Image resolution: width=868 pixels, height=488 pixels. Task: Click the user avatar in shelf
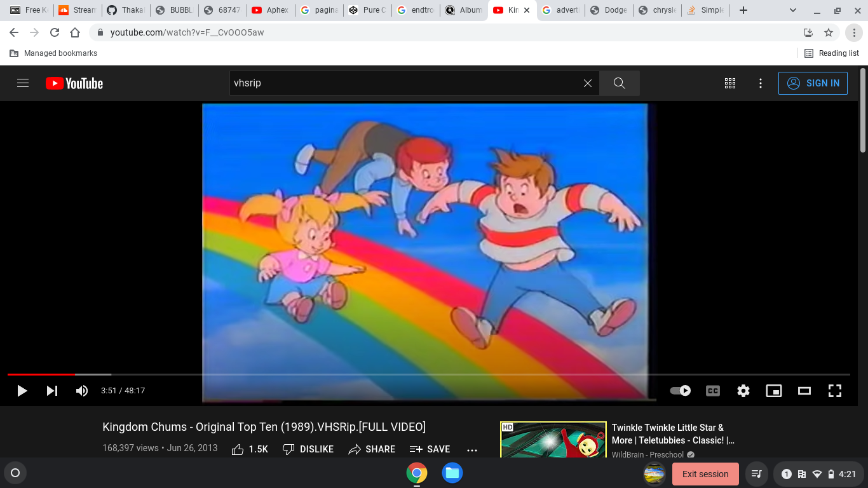[x=654, y=474]
